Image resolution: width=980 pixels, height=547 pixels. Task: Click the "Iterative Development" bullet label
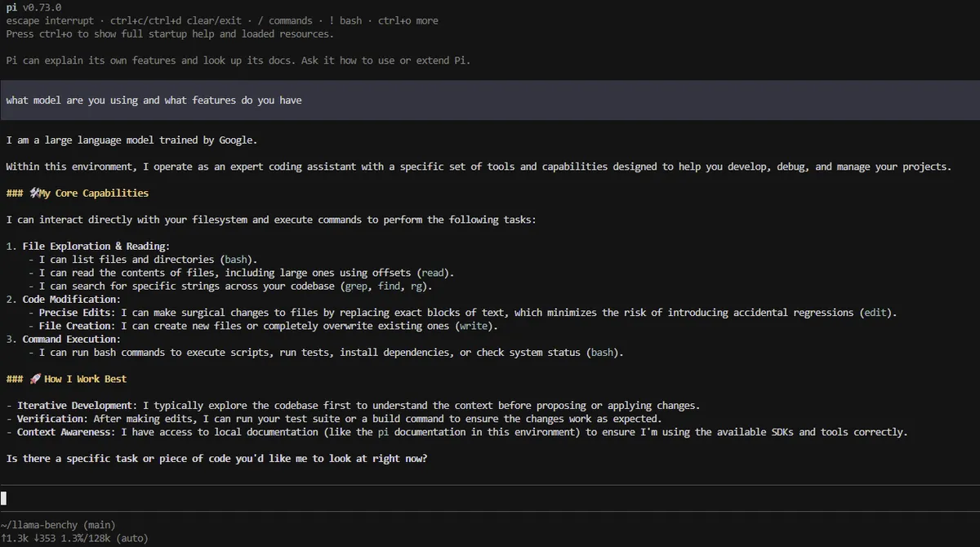[x=76, y=406]
